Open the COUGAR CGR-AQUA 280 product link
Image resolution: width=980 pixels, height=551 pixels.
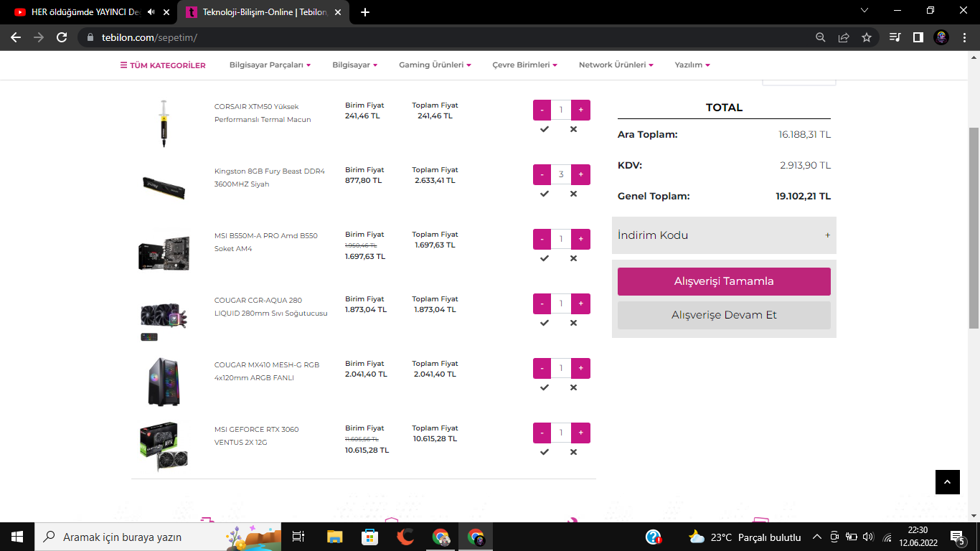271,307
